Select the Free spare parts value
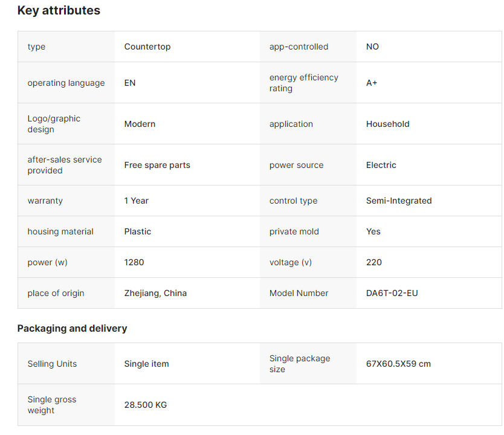This screenshot has height=435, width=504. coord(157,165)
